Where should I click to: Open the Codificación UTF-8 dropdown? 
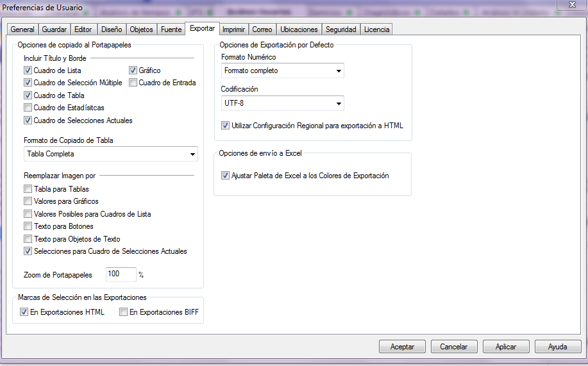click(282, 103)
